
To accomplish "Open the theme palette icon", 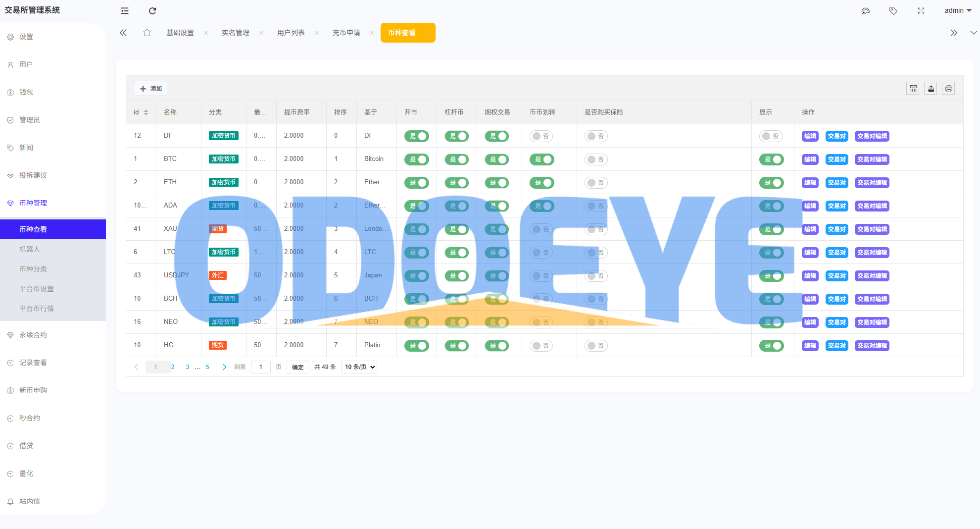I will coord(866,11).
